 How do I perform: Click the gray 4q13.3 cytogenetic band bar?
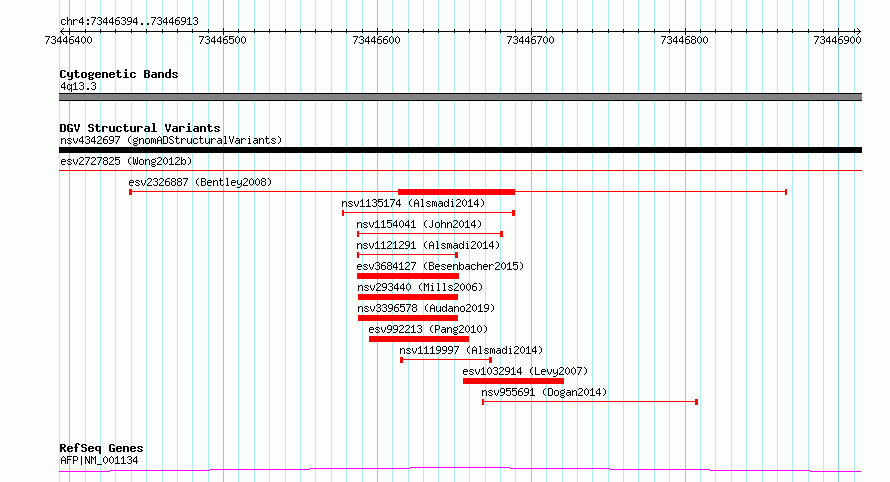460,97
